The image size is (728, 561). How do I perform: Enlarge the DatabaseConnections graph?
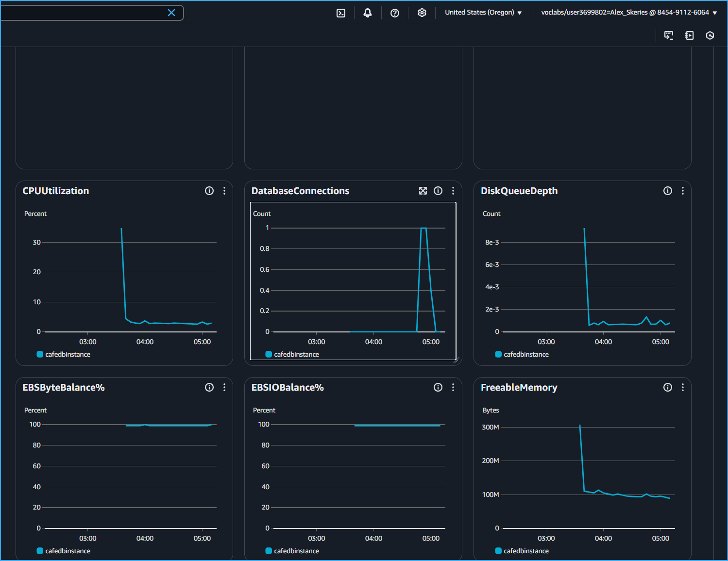coord(423,191)
